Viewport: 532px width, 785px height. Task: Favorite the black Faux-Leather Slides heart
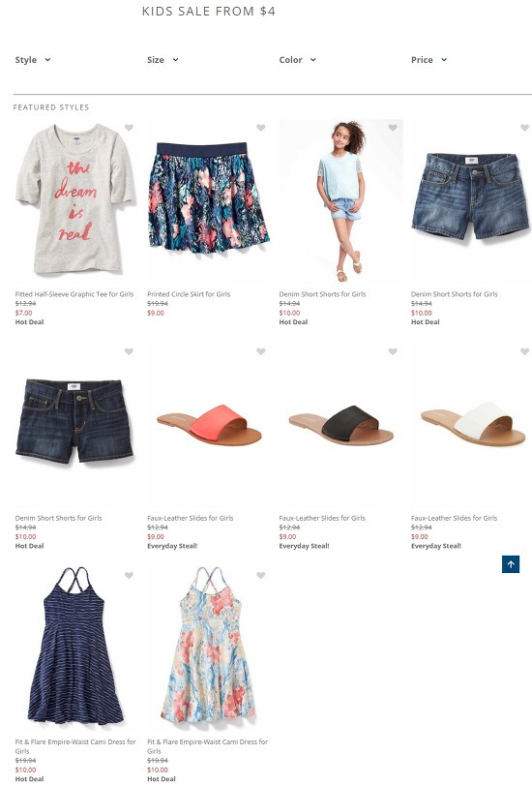pos(393,351)
